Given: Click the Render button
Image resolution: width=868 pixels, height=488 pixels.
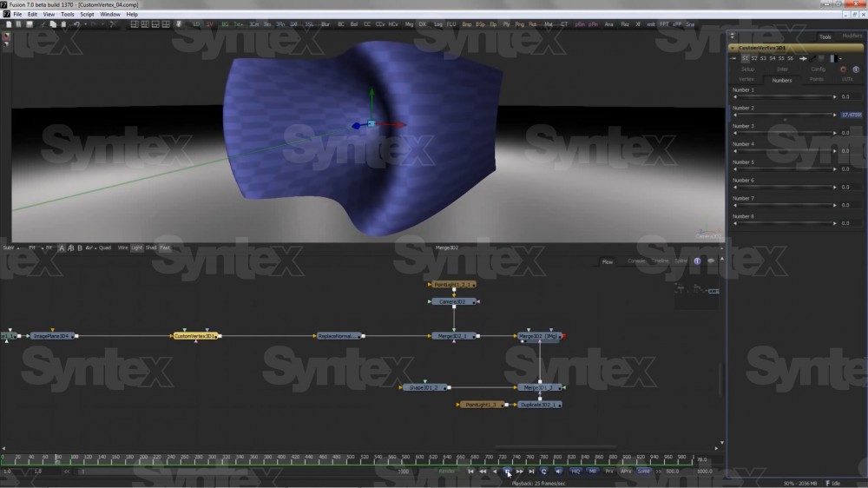Looking at the screenshot, I should pyautogui.click(x=446, y=471).
